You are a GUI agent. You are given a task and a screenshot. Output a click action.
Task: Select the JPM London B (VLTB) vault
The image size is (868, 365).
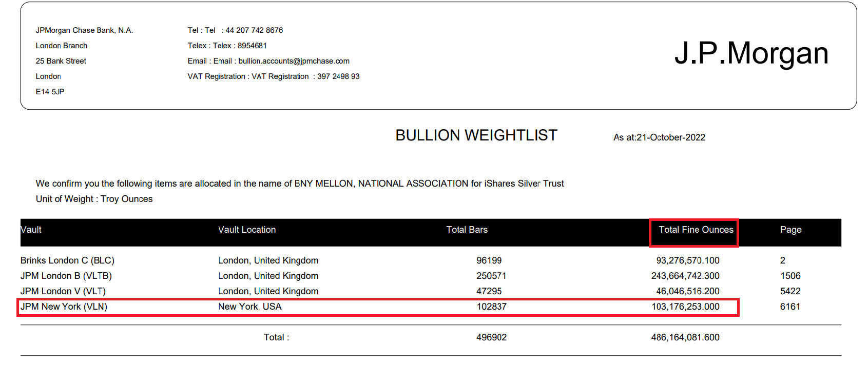click(66, 276)
